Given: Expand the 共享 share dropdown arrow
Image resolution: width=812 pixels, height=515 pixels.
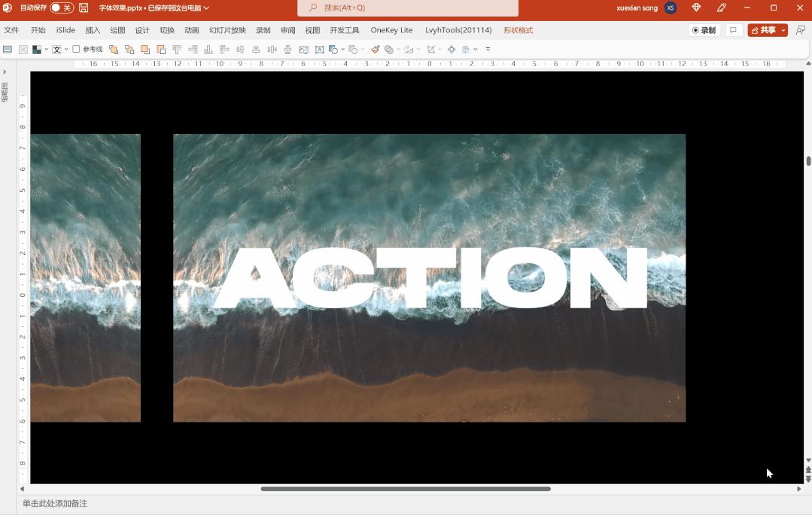Looking at the screenshot, I should pyautogui.click(x=783, y=30).
